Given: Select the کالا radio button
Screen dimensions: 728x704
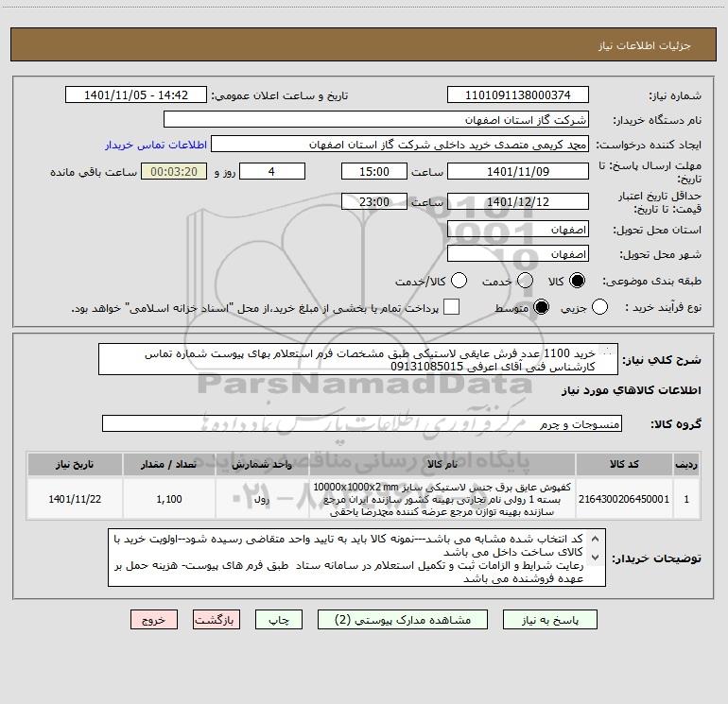Looking at the screenshot, I should click(x=577, y=281).
